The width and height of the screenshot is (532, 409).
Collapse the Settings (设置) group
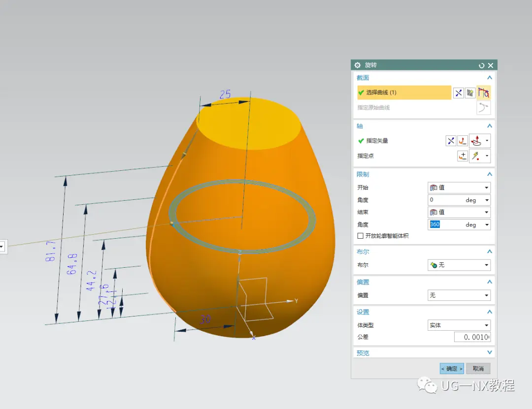[x=489, y=312]
